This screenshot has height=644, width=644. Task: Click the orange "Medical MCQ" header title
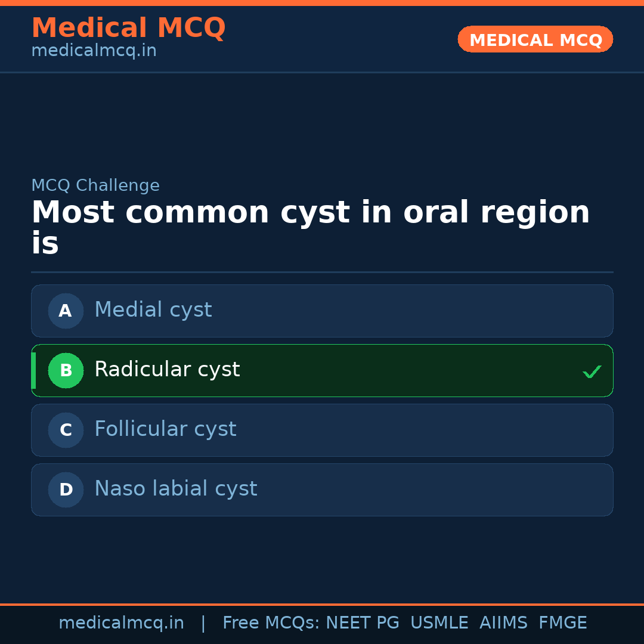pos(128,28)
